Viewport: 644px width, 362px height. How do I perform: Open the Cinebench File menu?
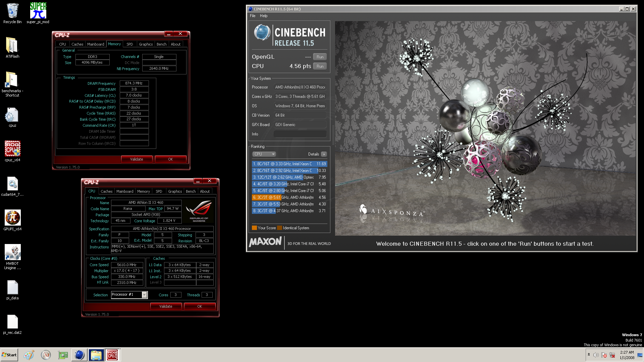pos(253,16)
